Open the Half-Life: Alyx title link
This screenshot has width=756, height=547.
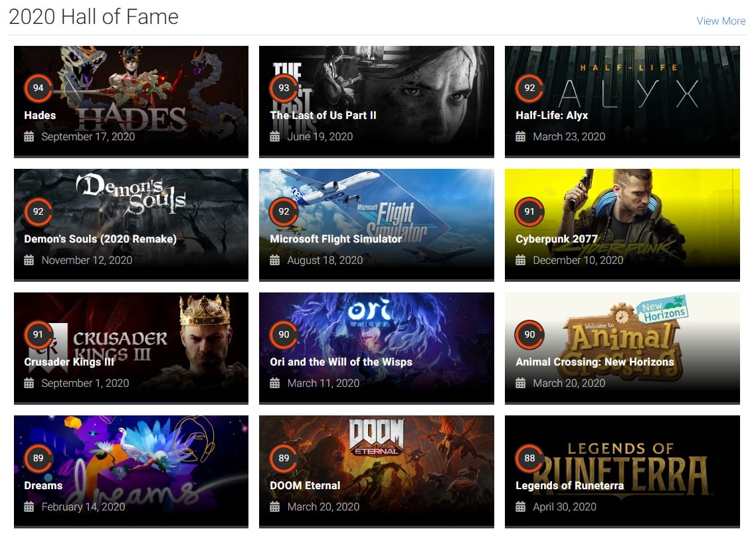pyautogui.click(x=551, y=115)
